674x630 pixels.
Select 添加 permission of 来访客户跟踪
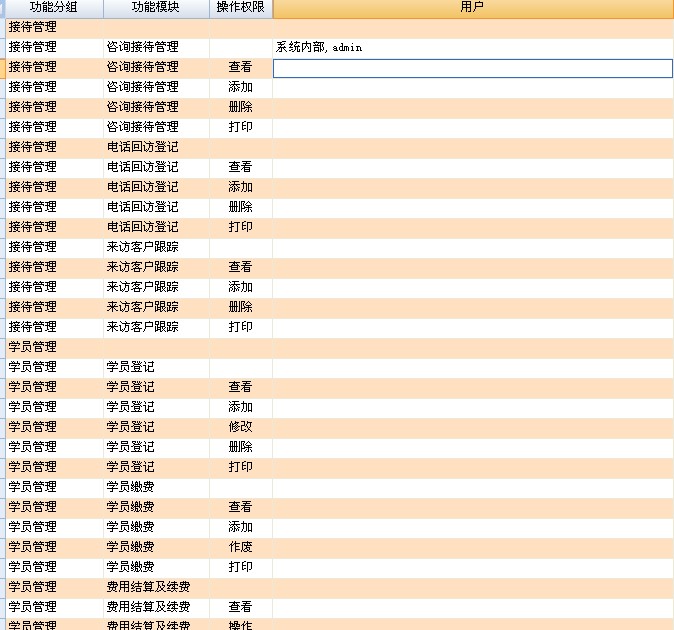[241, 287]
